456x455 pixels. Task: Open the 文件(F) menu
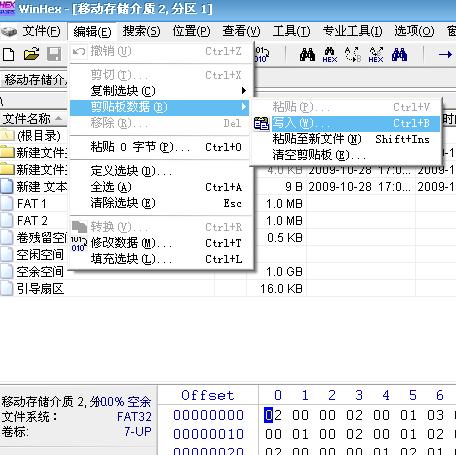41,32
